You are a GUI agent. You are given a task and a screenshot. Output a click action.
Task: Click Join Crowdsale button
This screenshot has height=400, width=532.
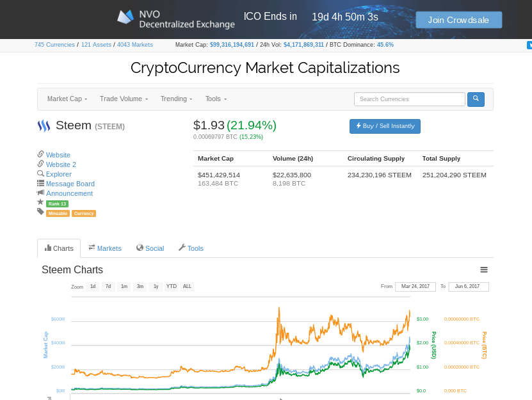click(x=459, y=20)
